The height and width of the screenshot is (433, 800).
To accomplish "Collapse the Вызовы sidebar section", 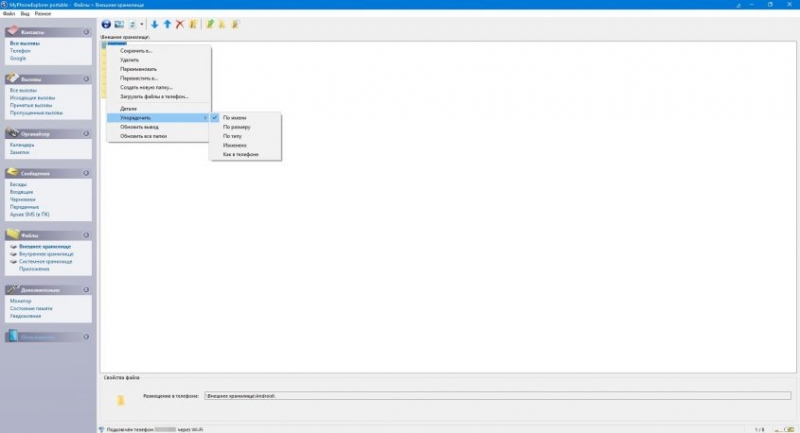I will [86, 79].
